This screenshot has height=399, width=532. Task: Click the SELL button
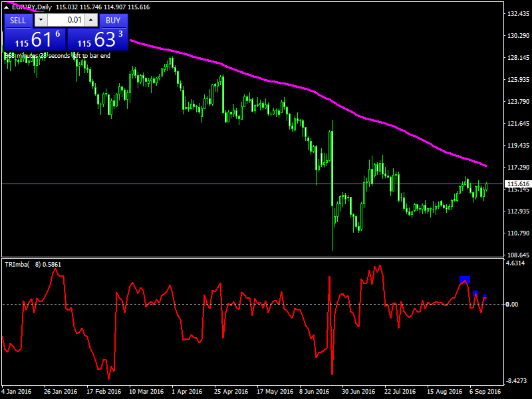18,21
